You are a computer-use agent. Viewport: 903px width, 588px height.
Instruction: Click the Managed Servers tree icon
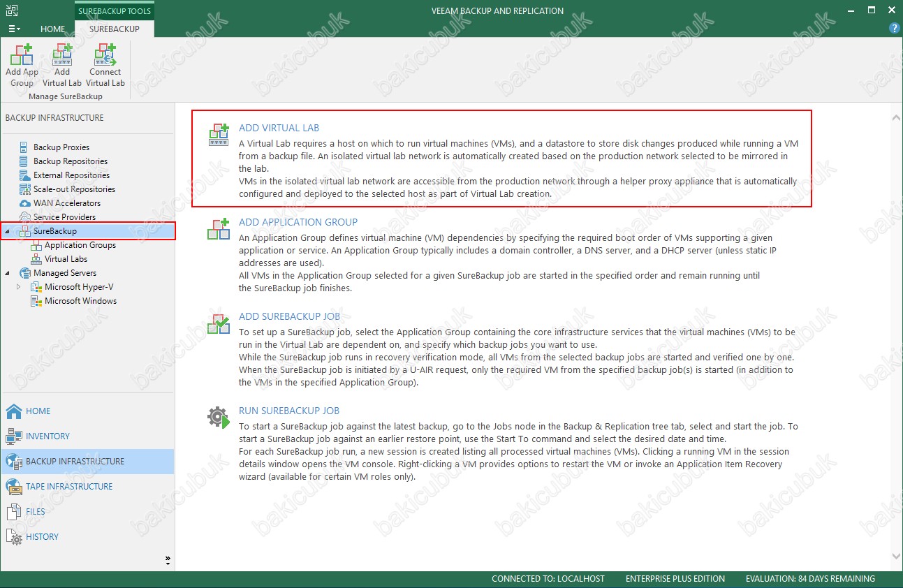26,273
